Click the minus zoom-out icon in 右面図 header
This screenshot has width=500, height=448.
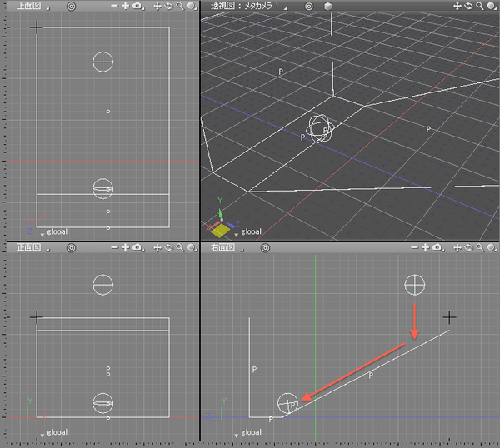[414, 247]
